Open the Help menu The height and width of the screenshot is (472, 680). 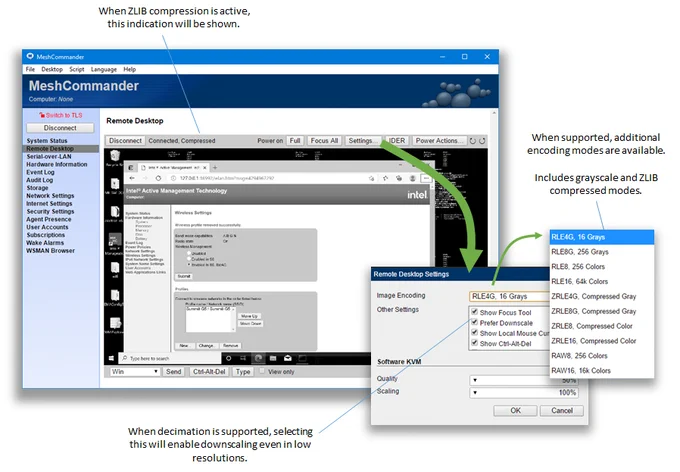pos(129,69)
